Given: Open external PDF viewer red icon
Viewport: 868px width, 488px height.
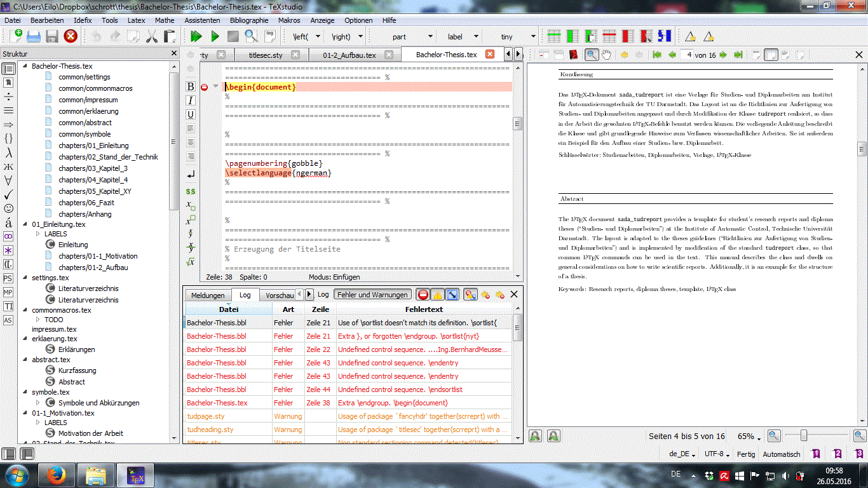Looking at the screenshot, I should point(574,55).
